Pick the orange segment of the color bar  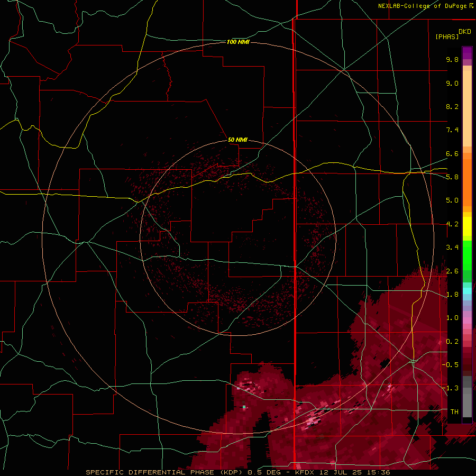pyautogui.click(x=467, y=182)
